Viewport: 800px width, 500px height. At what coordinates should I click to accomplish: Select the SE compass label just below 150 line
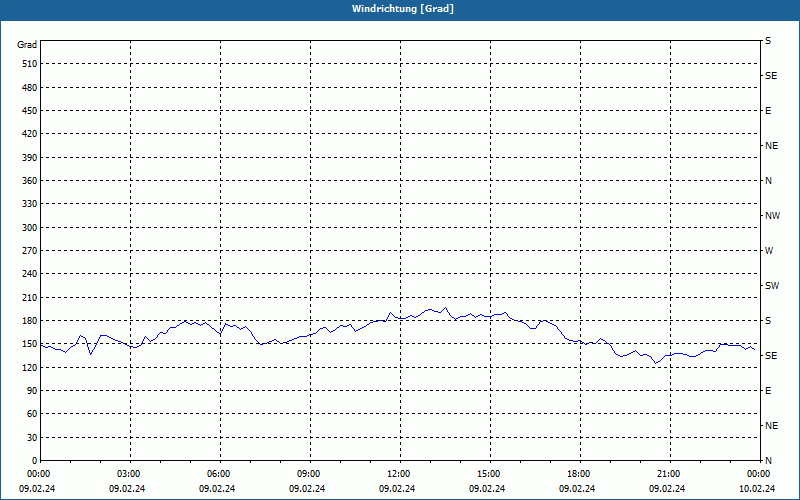[771, 356]
